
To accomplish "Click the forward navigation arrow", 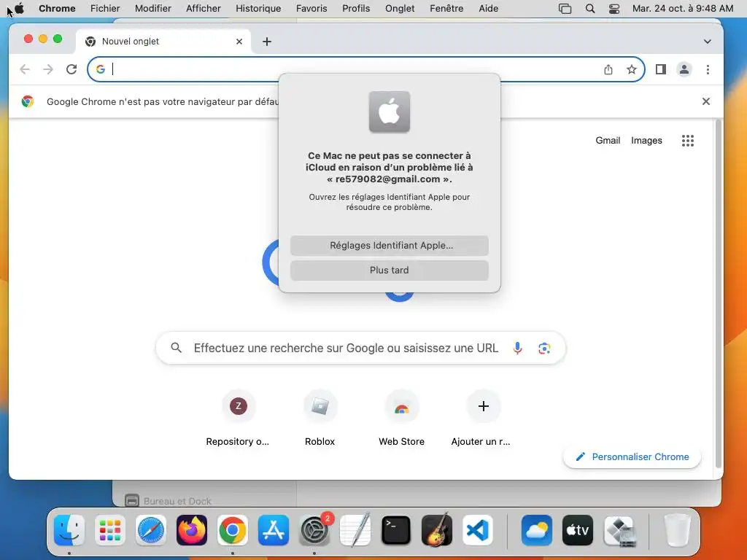I will [48, 69].
